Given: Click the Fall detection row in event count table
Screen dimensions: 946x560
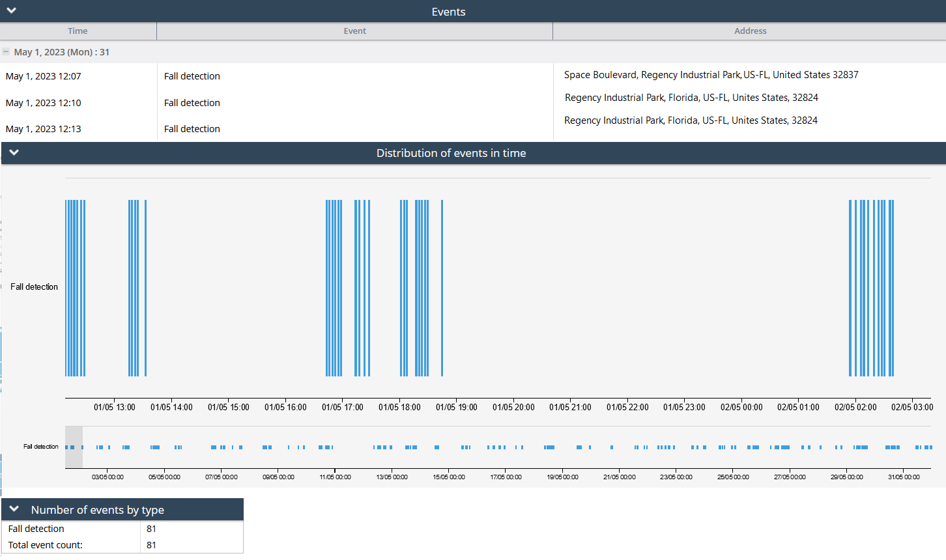Looking at the screenshot, I should tap(122, 529).
